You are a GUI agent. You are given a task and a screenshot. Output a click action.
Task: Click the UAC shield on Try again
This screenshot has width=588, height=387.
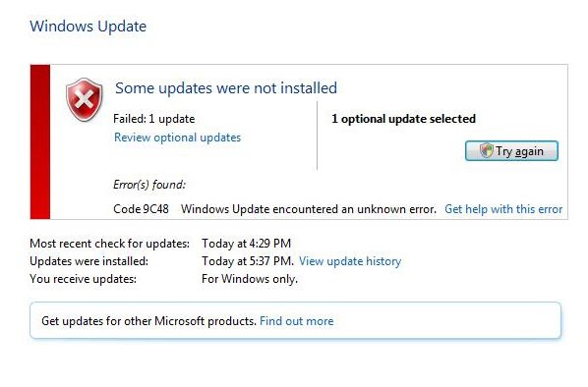click(x=486, y=150)
